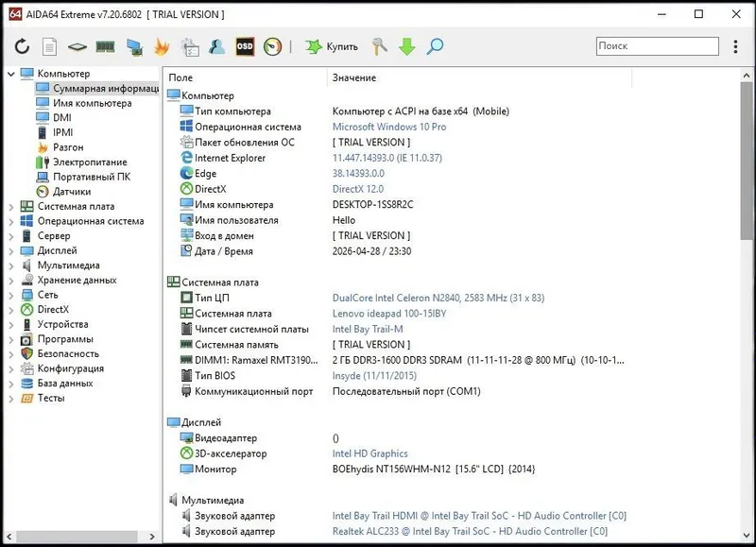Click the green download arrow icon
756x547 pixels.
[x=407, y=46]
